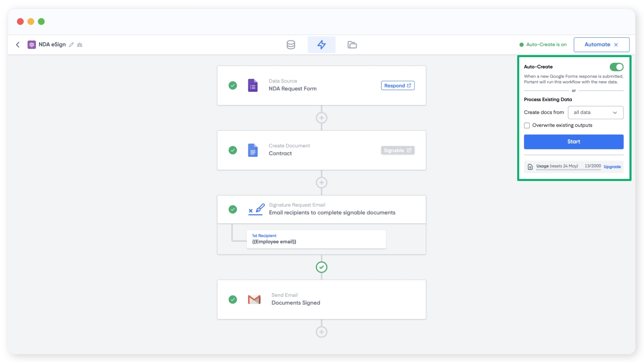Open the outputs folder tab
644x362 pixels.
click(352, 45)
